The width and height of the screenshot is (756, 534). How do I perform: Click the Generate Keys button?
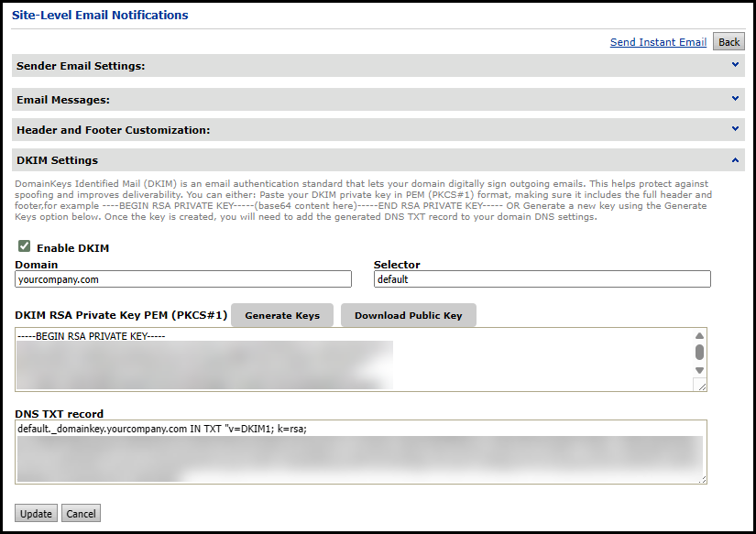click(282, 315)
